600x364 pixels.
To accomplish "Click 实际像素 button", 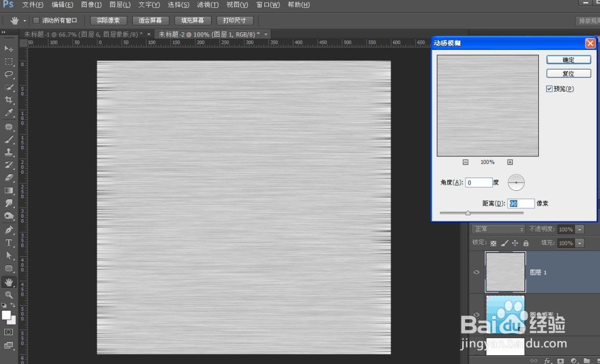I will [x=108, y=21].
